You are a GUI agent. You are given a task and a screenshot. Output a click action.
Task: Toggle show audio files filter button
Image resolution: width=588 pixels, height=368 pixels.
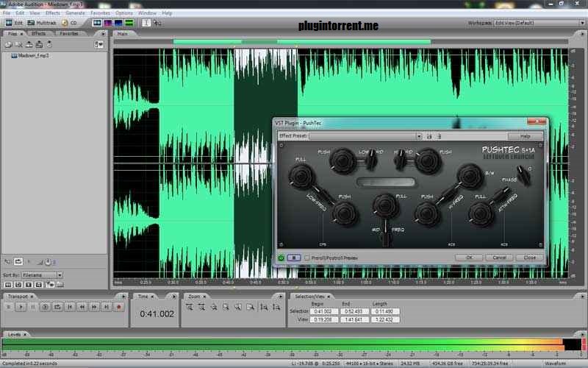tap(8, 285)
